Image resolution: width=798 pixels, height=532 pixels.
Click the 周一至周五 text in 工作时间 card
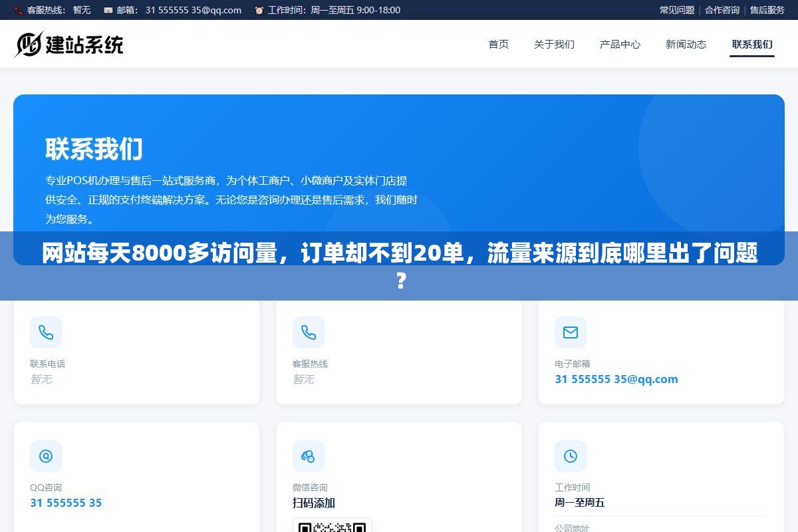pos(580,503)
